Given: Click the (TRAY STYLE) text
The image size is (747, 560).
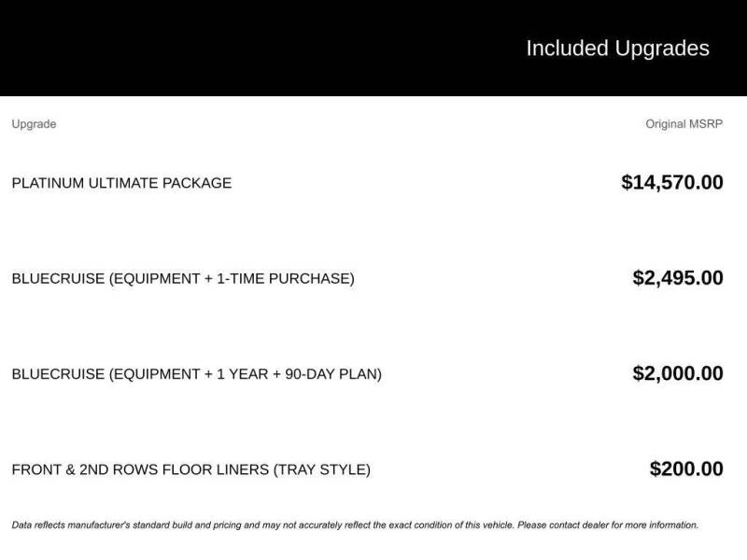Looking at the screenshot, I should pos(321,469).
